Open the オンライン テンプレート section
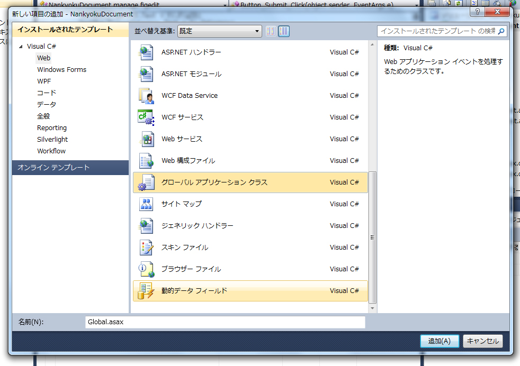Screen dimensions: 520x366 click(70, 167)
